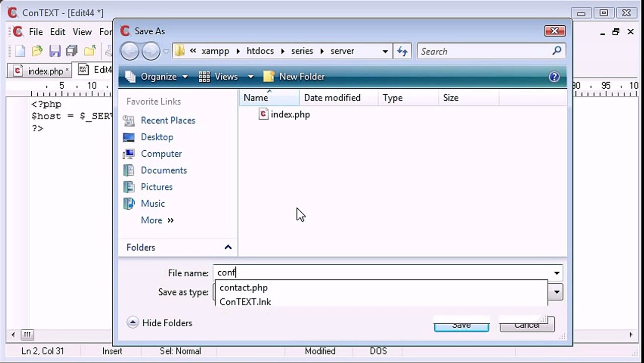Viewport: 644px width, 363px height.
Task: Click the ConTEXT project folder toolbar icon
Action: pyautogui.click(x=90, y=51)
